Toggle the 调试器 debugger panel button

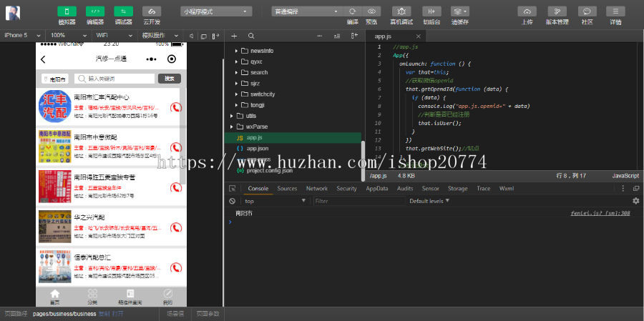123,11
